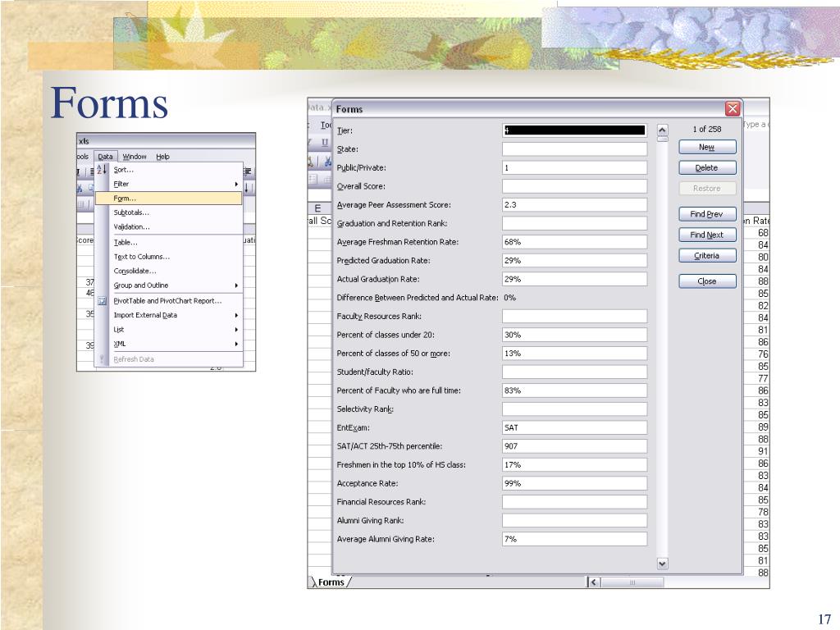Screen dimensions: 840x630
Task: Select Text to Columns... entry
Action: [169, 257]
